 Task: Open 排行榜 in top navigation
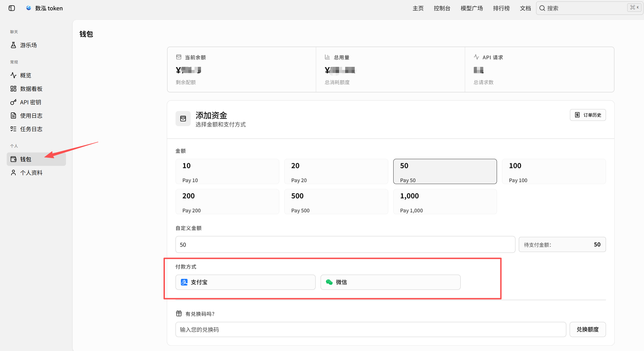501,8
